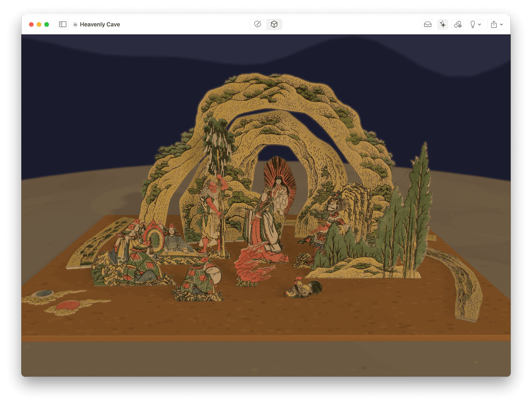Select the kneeling drummer figure
Screen dimensions: 532x405
tap(199, 279)
